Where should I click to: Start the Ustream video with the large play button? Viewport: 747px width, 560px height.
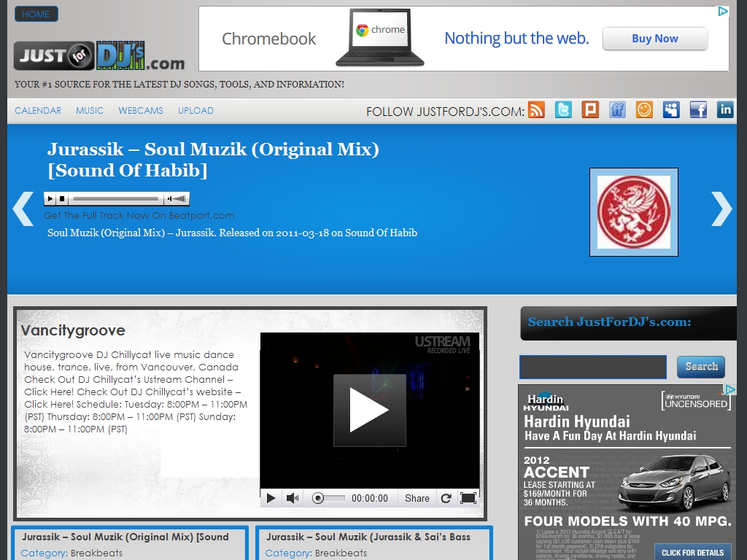coord(370,410)
